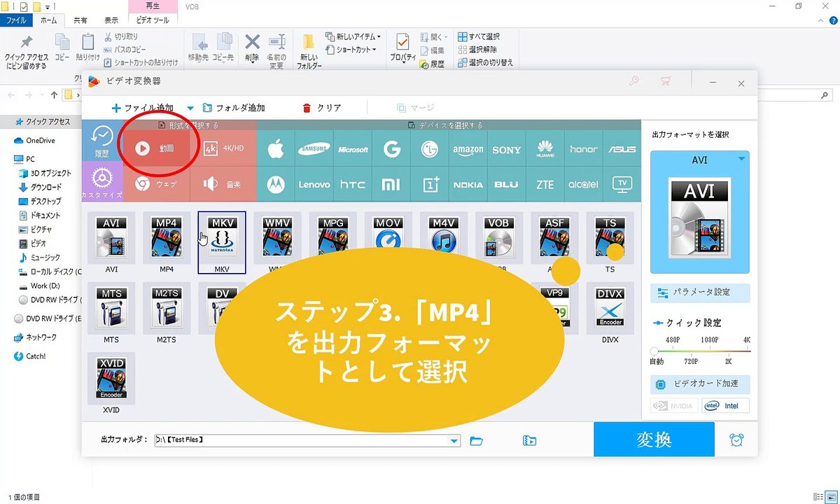Open the shopping cart icon in title bar
Viewport: 840px width, 504px height.
pos(666,82)
